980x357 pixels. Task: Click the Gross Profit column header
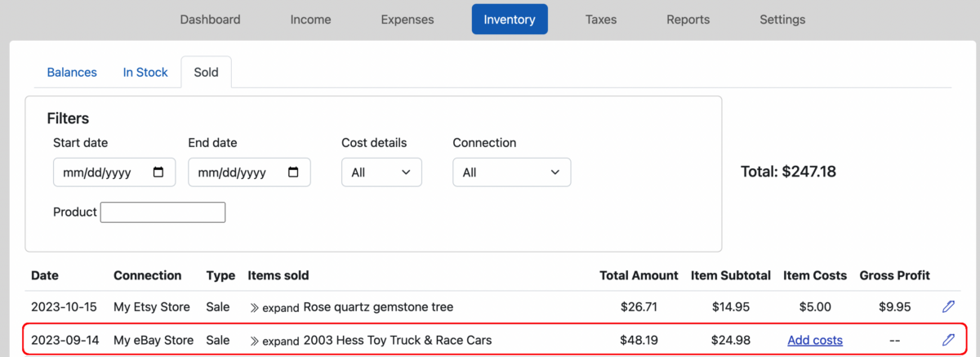(895, 275)
